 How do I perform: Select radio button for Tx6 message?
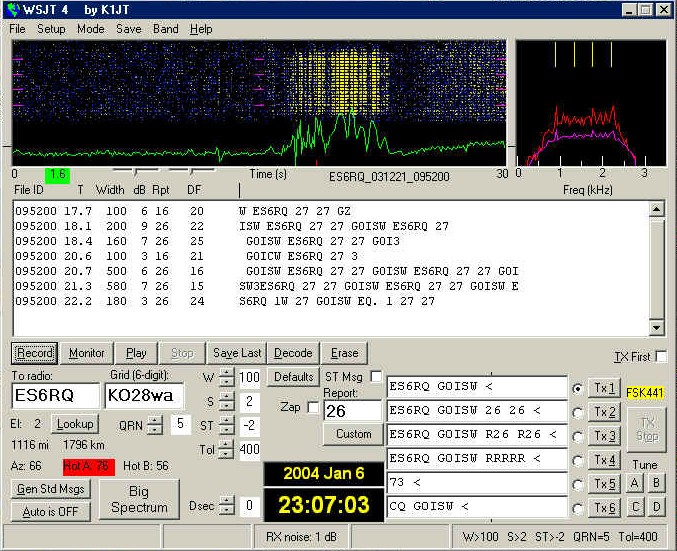(x=577, y=509)
